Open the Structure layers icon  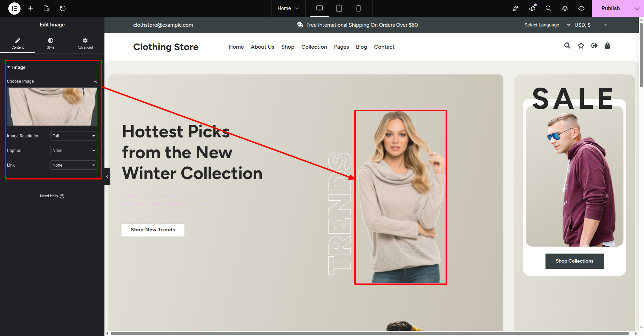(x=565, y=8)
